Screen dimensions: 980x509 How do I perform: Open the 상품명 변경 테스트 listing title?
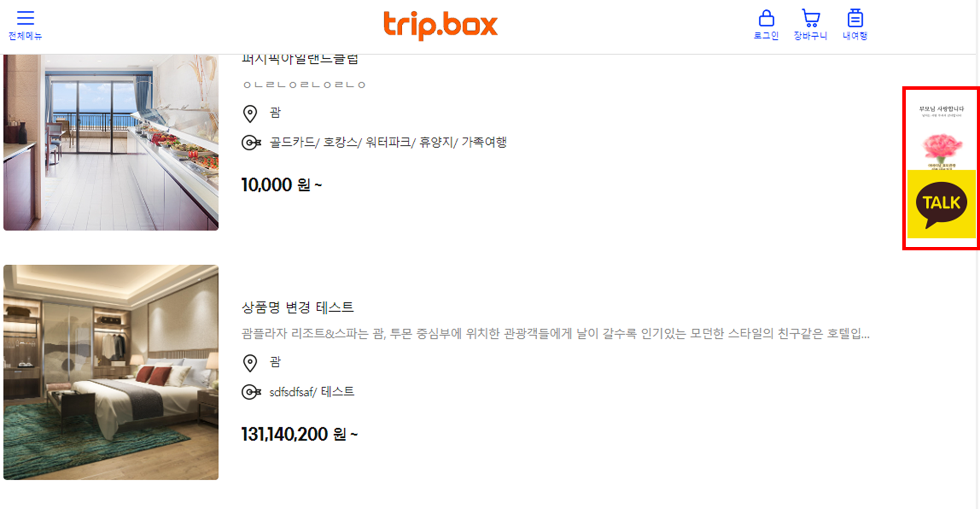[x=297, y=307]
